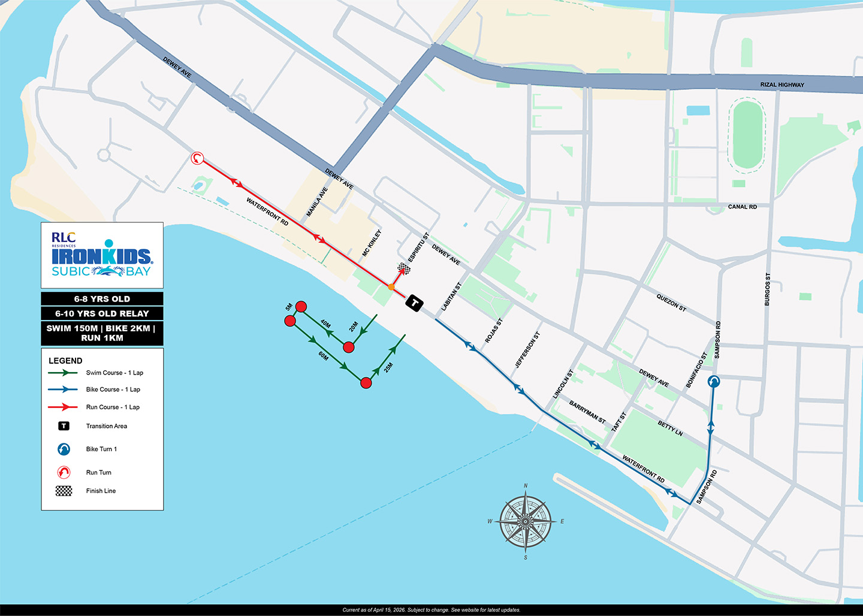Select the black Transition Area T marker on map

coord(414,303)
